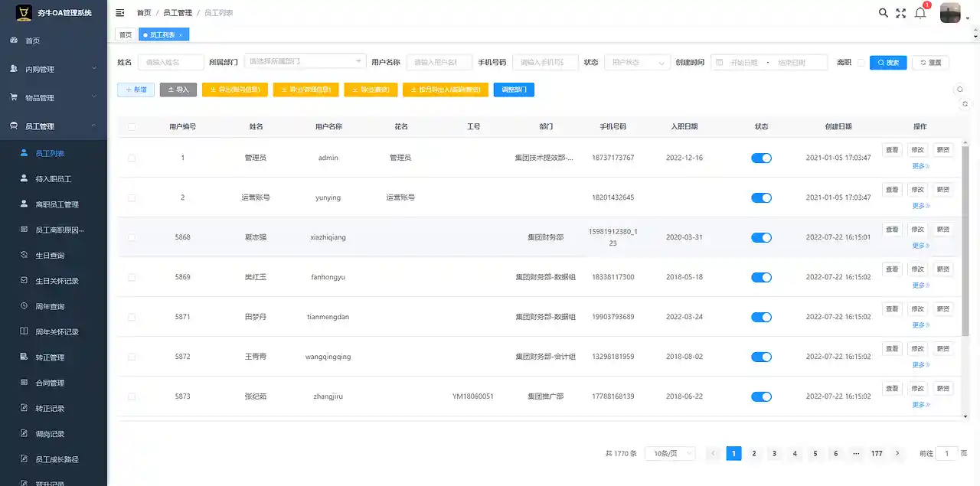Toggle status switch for wangqingqing row
The width and height of the screenshot is (980, 486).
pos(761,357)
